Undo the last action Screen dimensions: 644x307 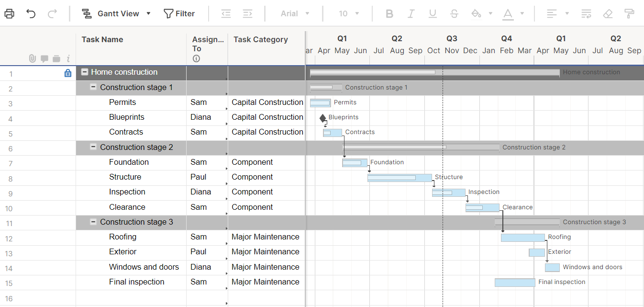tap(31, 13)
